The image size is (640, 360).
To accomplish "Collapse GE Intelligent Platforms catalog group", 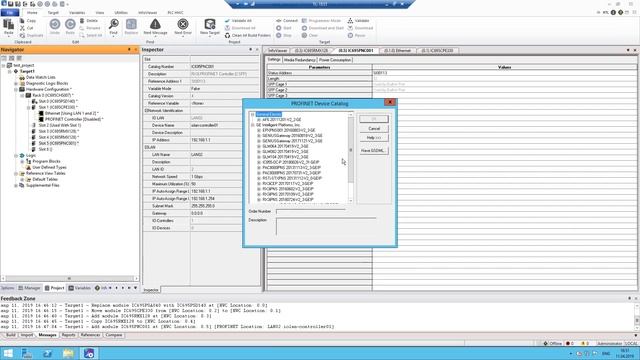I will 253,125.
